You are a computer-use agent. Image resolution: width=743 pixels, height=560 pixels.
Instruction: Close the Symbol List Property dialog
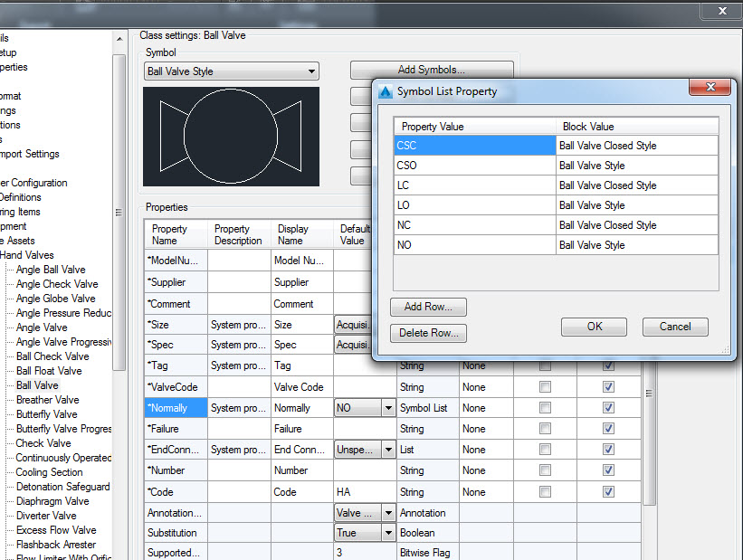coord(710,88)
